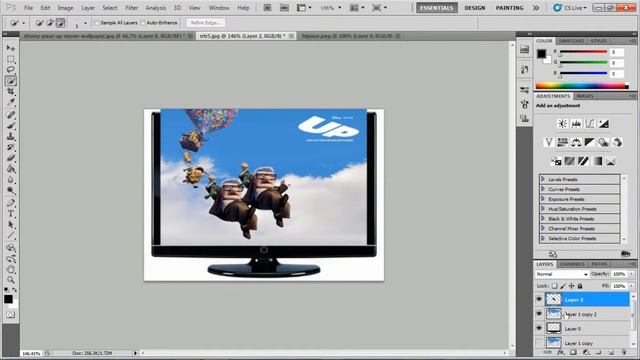640x360 pixels.
Task: Switch to Design workspace
Action: click(x=475, y=8)
